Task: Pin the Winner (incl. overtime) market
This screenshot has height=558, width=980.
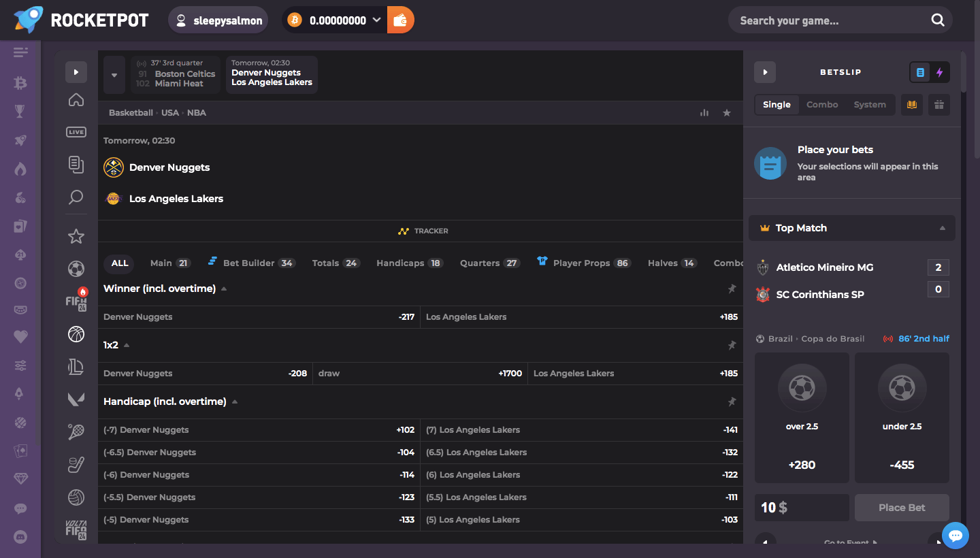Action: pos(732,289)
